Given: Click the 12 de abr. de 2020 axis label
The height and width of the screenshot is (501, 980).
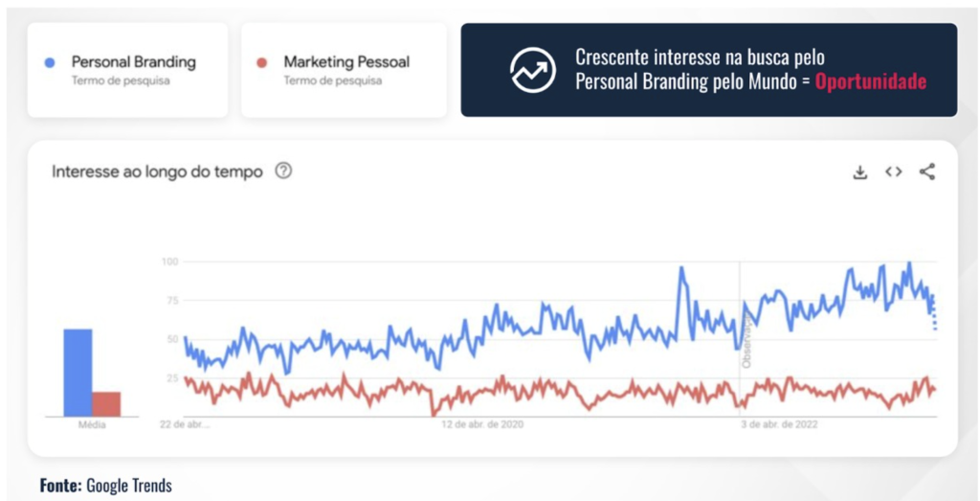Looking at the screenshot, I should point(483,425).
